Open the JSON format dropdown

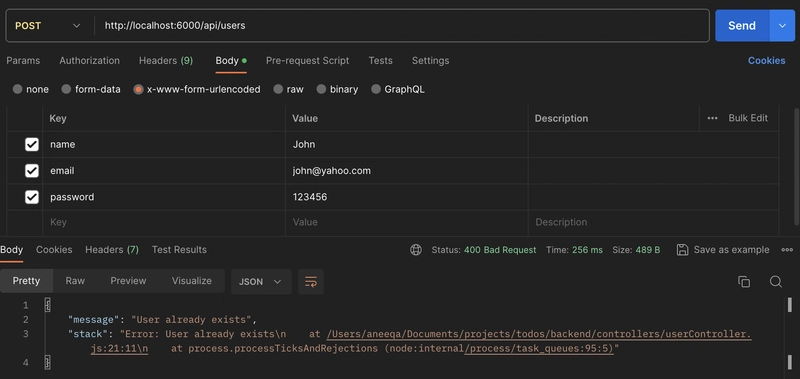point(261,282)
